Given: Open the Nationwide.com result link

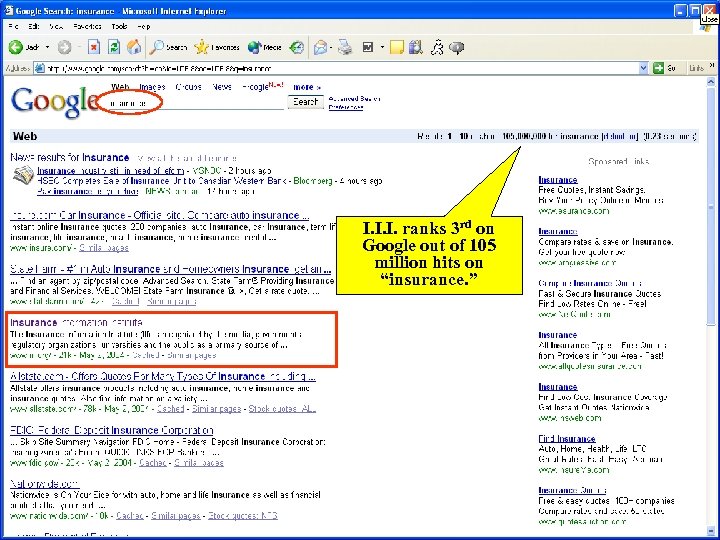Looking at the screenshot, I should coord(45,484).
